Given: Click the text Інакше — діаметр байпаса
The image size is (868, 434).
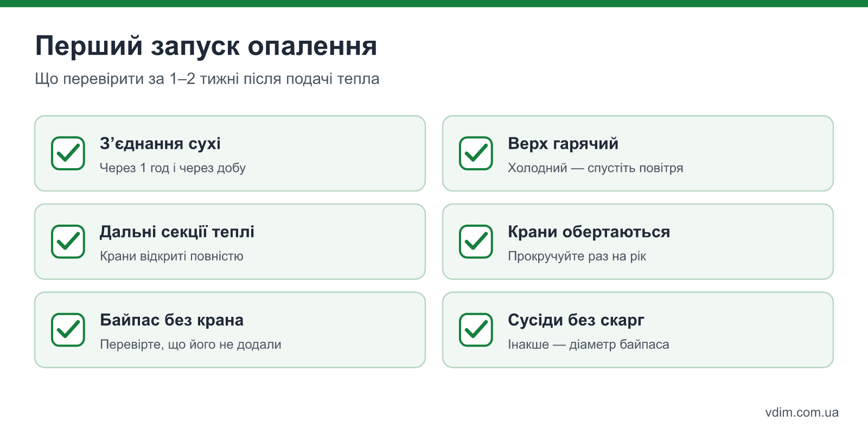Looking at the screenshot, I should click(x=588, y=344).
